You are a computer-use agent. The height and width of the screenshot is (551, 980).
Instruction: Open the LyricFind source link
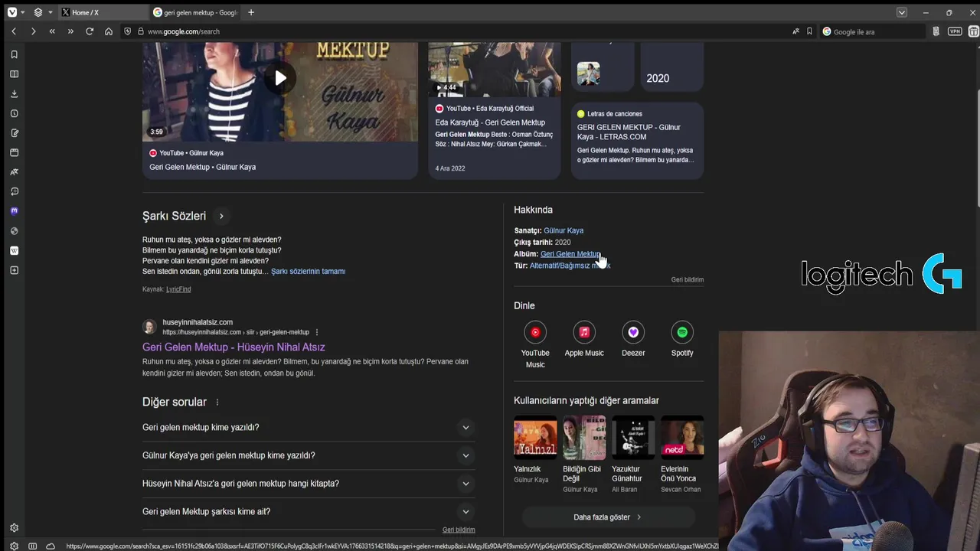point(178,289)
